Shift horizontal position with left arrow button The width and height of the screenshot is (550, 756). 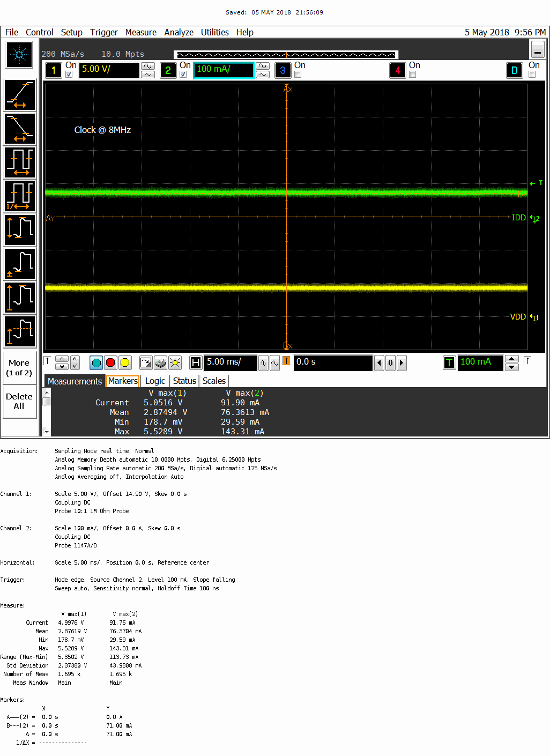tap(380, 363)
